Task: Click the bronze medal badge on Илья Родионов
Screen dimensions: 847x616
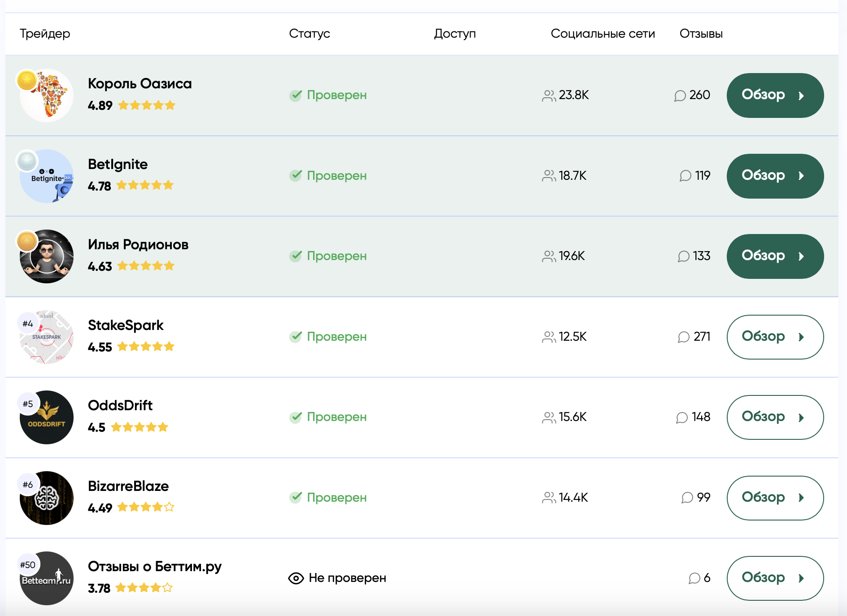Action: tap(27, 242)
